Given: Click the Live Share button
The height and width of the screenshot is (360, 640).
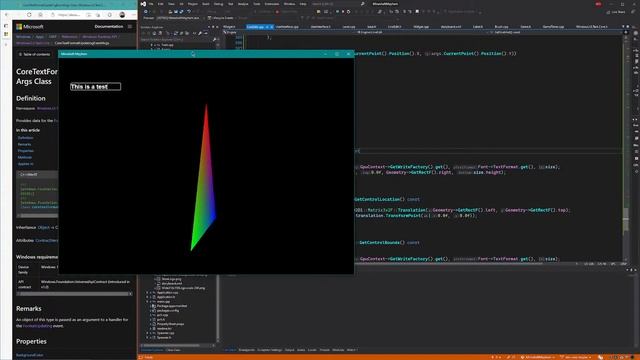Looking at the screenshot, I should 616,12.
